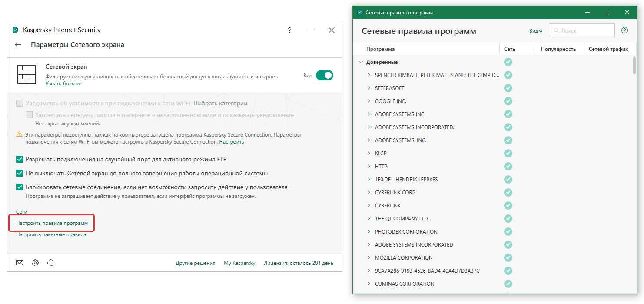Click network status icon for CUMINAS CORPORATION
This screenshot has width=644, height=304.
[x=508, y=284]
